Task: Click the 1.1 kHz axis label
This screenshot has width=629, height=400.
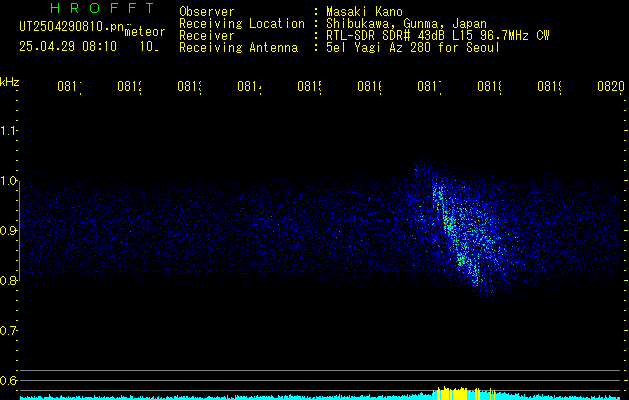Action: (x=8, y=131)
